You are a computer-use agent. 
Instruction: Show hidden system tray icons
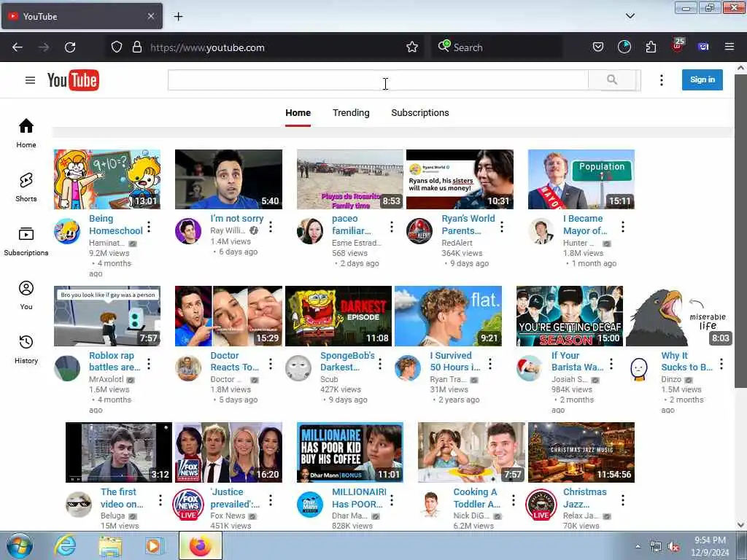point(638,547)
